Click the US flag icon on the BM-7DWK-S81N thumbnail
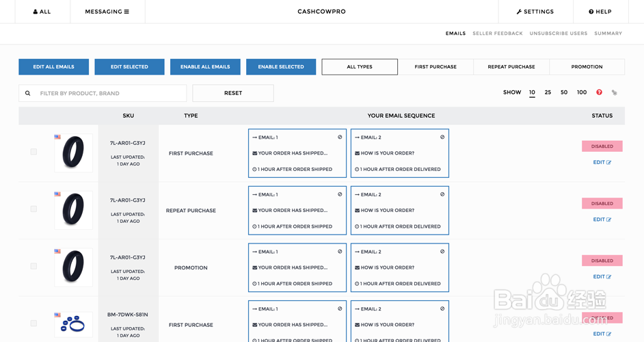Viewport: 644px width, 342px height. pos(57,315)
